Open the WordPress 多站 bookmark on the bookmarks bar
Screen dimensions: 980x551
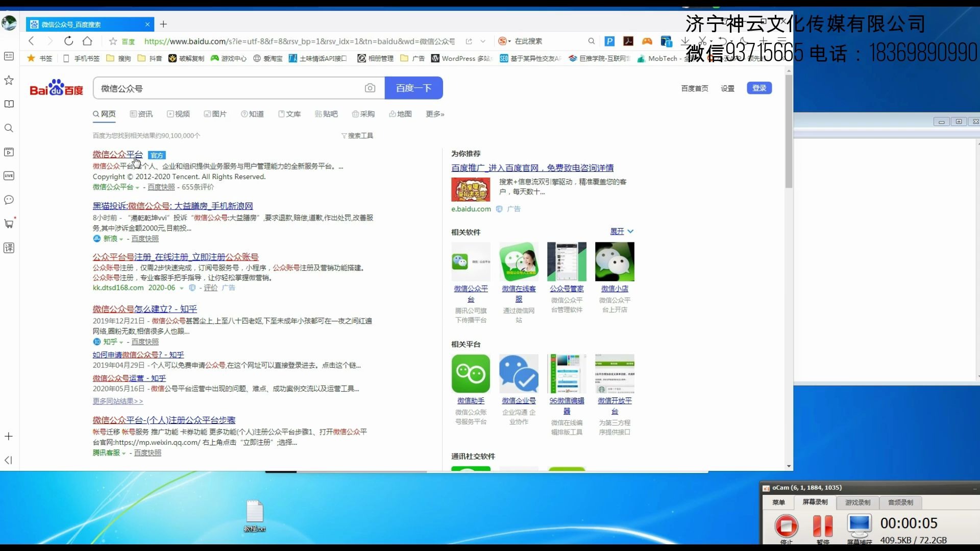pos(461,58)
